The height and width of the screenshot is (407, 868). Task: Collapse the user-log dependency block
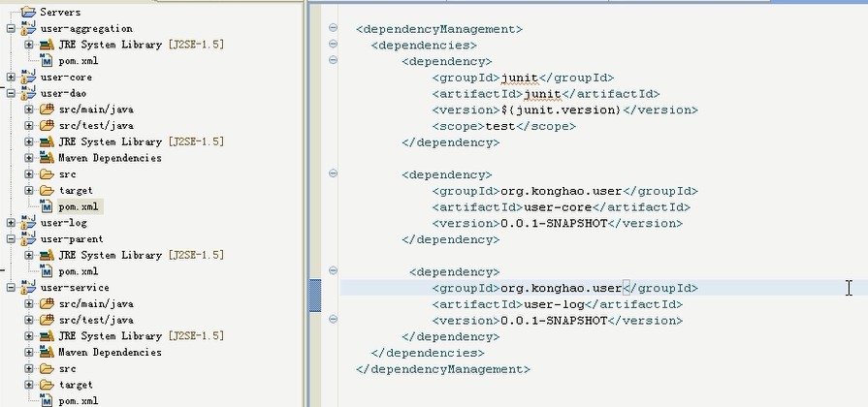(334, 270)
